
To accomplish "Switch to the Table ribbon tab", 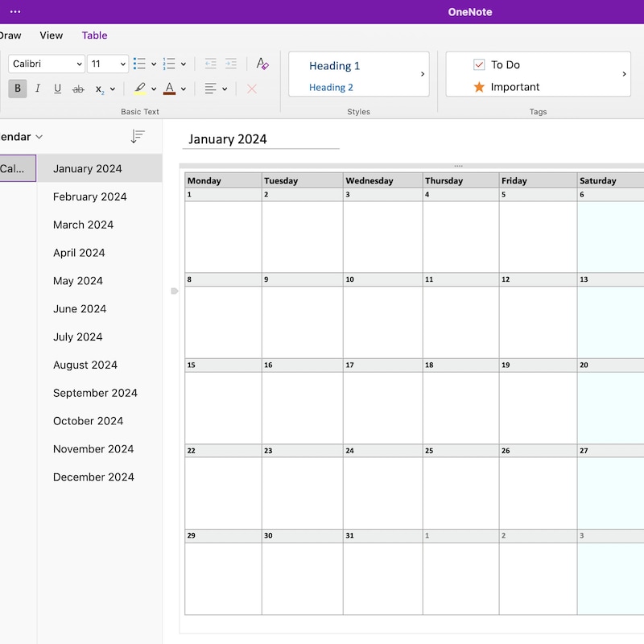I will point(94,35).
